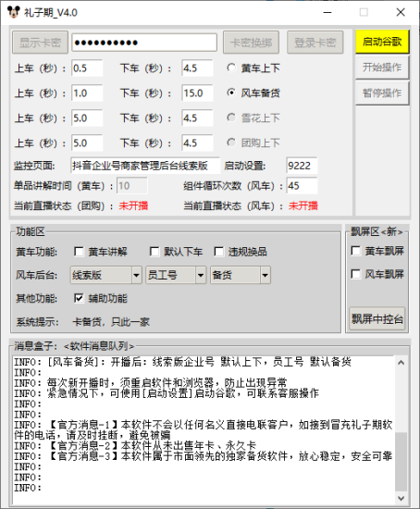
Task: Close the 礼子期_V4.0 window
Action: click(x=401, y=12)
